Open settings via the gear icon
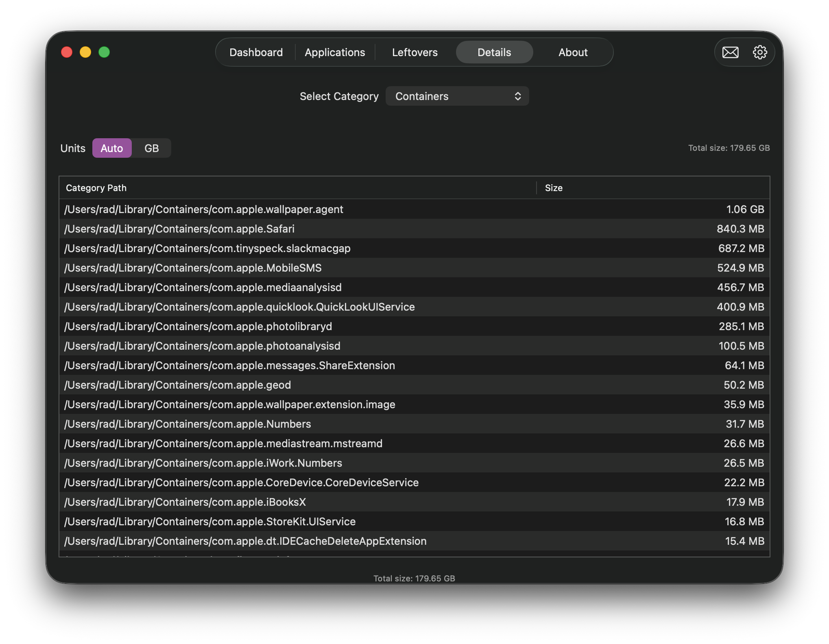The image size is (829, 644). coord(759,52)
